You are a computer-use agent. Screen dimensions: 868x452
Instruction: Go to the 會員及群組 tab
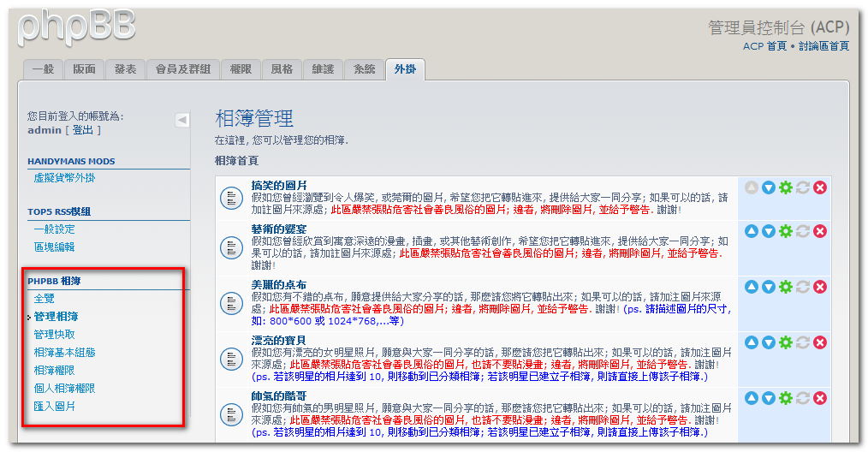182,69
